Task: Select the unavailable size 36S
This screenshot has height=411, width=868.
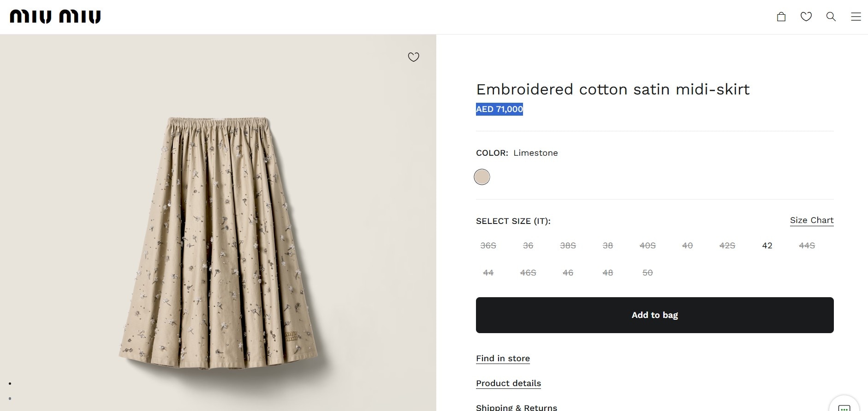Action: pyautogui.click(x=488, y=246)
